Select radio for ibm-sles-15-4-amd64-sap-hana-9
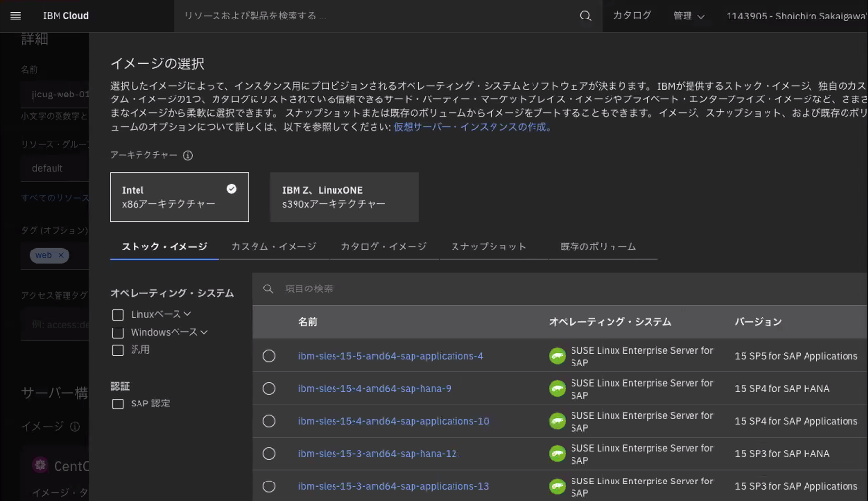 (269, 388)
